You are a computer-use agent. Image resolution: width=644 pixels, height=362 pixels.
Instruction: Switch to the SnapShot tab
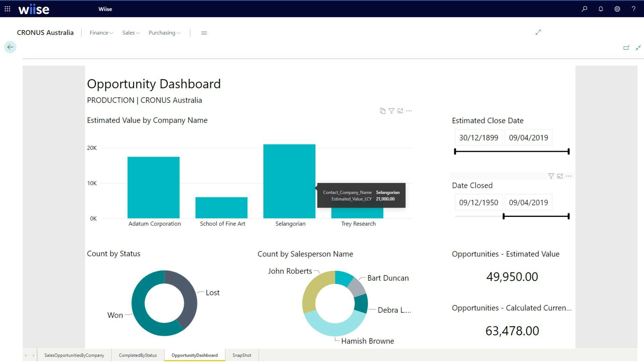(x=241, y=355)
